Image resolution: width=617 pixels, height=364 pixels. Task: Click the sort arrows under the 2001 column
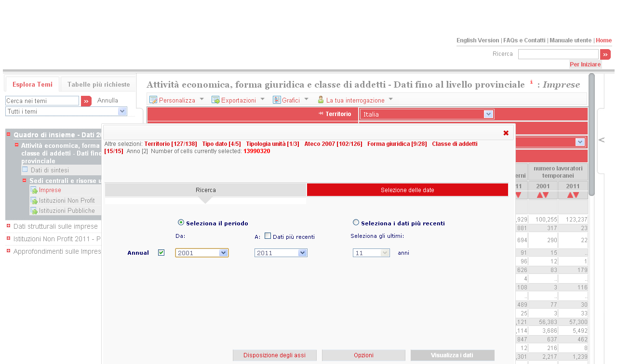tap(543, 195)
